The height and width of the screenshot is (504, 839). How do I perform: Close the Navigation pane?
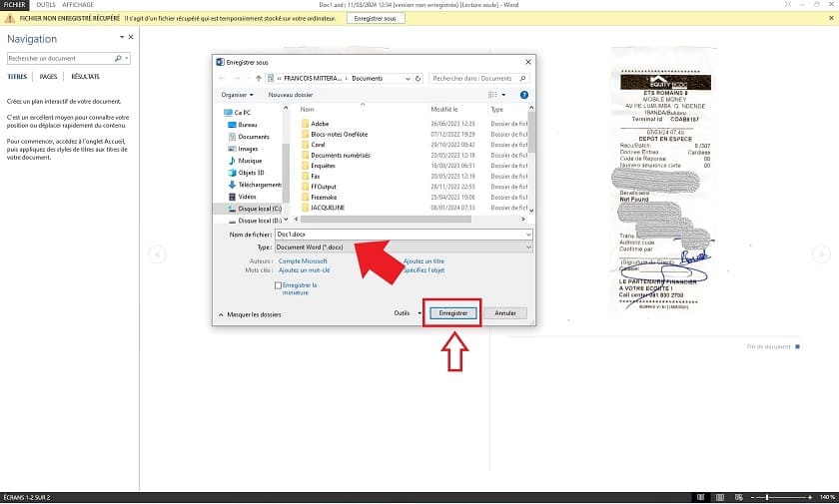pos(130,39)
